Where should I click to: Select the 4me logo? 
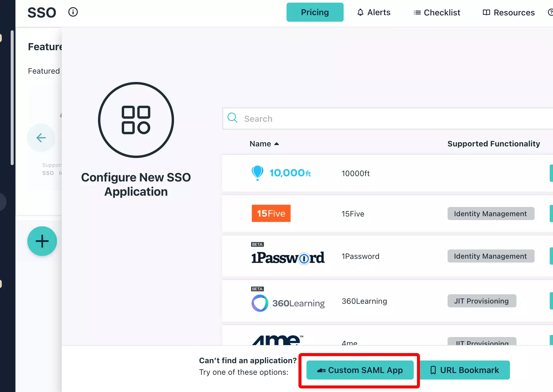[278, 340]
